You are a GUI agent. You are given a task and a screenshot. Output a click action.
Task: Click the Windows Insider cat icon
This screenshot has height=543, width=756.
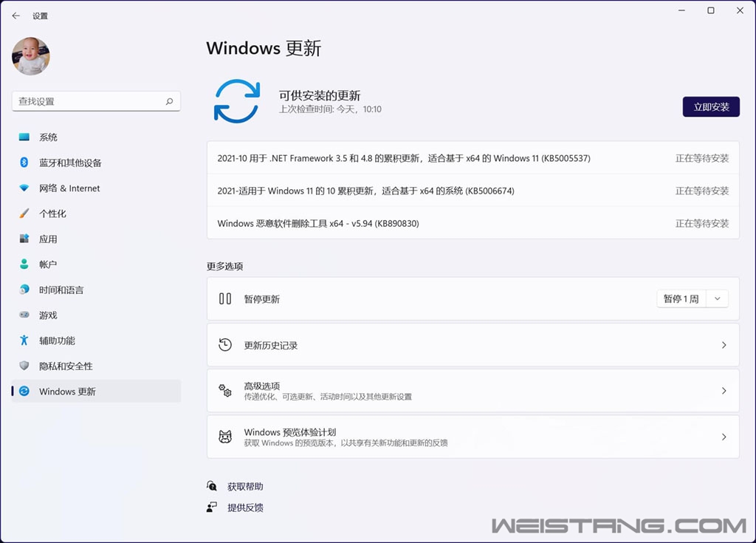tap(225, 437)
